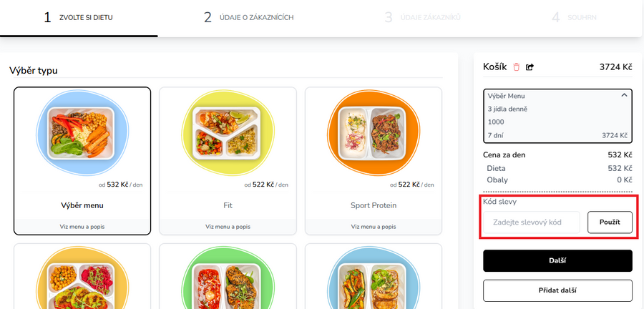Viewport: 644px width, 309px height.
Task: Go to step 1 Zvolte si dietu
Action: 79,17
